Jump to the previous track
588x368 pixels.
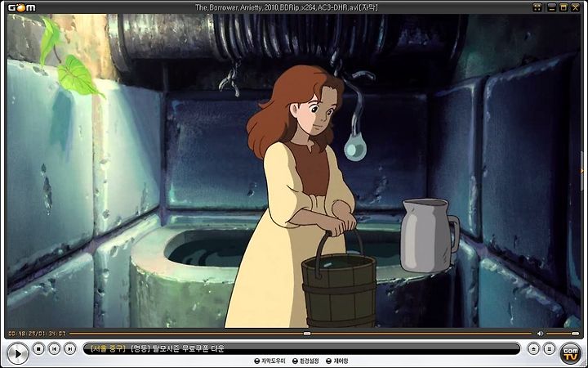click(x=54, y=349)
